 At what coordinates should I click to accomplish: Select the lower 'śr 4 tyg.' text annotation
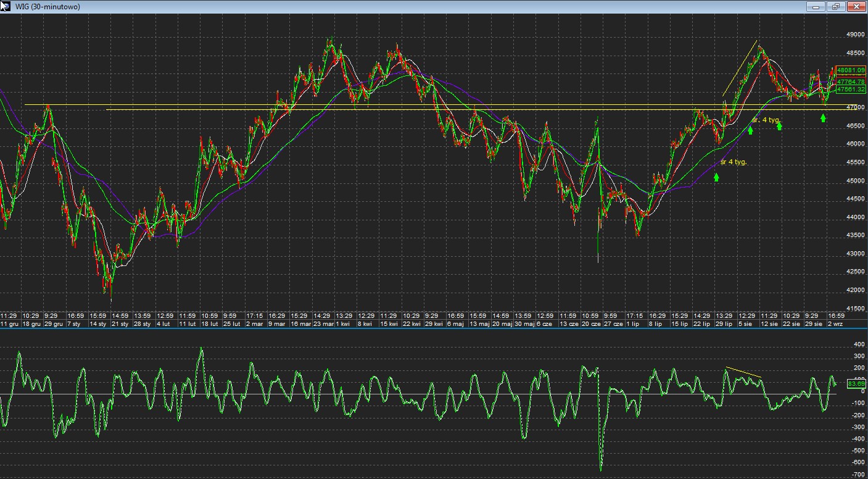(x=734, y=162)
